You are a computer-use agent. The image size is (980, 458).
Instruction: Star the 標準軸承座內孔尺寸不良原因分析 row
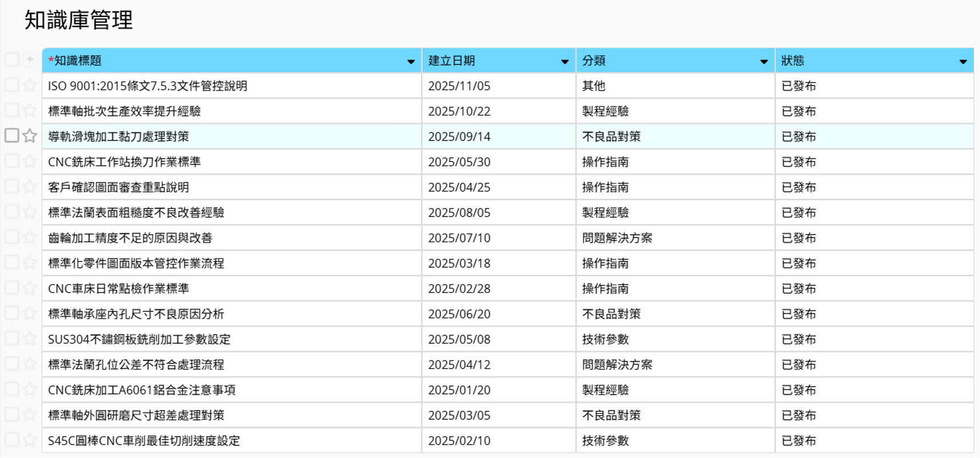(x=30, y=314)
